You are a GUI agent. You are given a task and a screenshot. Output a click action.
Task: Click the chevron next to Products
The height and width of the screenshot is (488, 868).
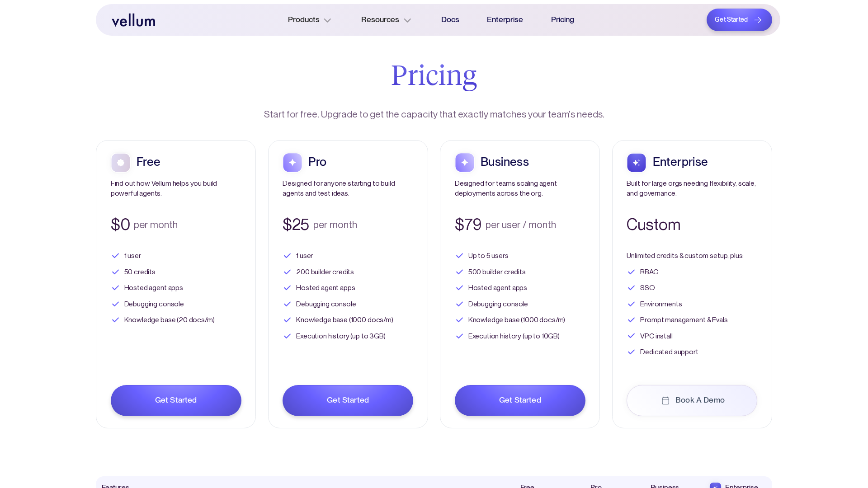(x=328, y=20)
